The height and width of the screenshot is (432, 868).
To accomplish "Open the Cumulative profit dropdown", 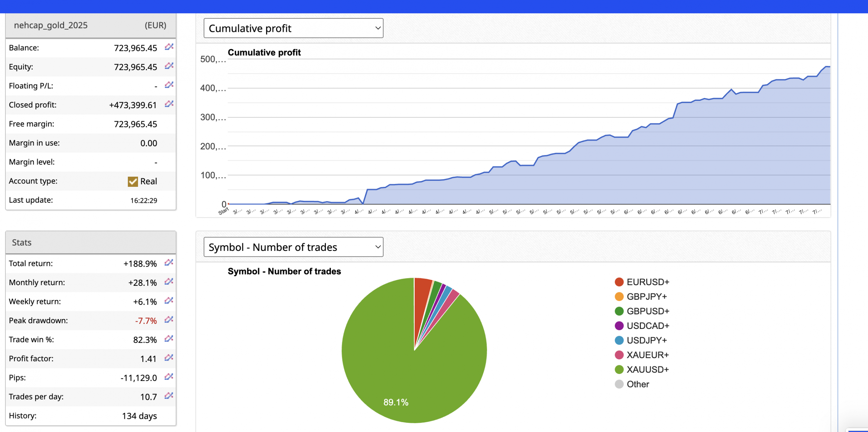I will [x=293, y=28].
